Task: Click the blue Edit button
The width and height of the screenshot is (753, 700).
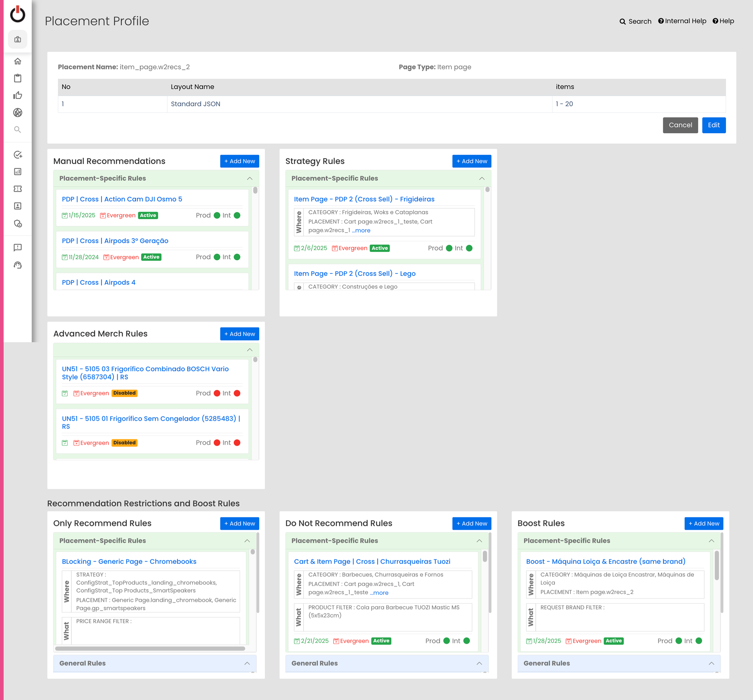Action: coord(713,125)
